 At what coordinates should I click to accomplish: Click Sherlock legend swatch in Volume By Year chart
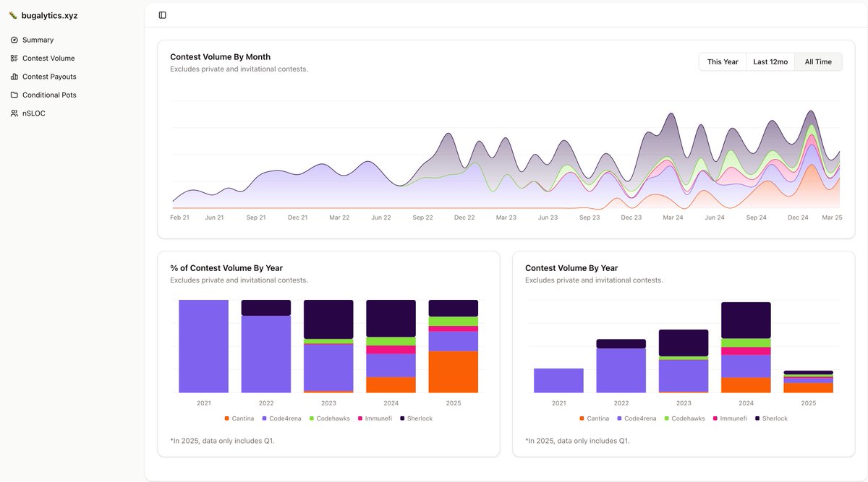pos(757,418)
